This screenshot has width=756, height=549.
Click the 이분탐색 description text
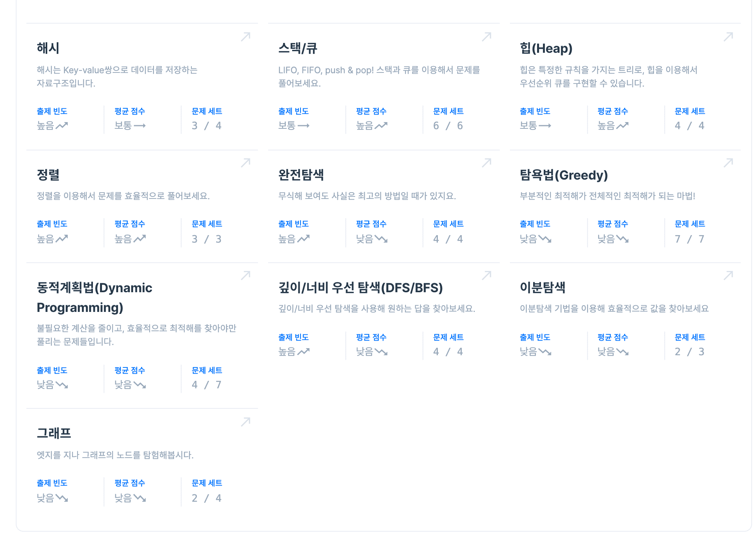(614, 308)
